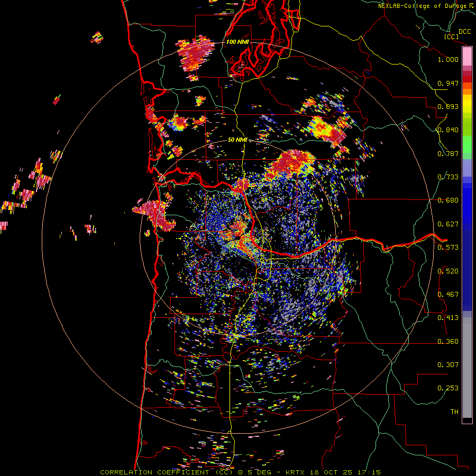The width and height of the screenshot is (476, 476).
Task: Click the 100 NMI range ring label
Action: pos(237,42)
